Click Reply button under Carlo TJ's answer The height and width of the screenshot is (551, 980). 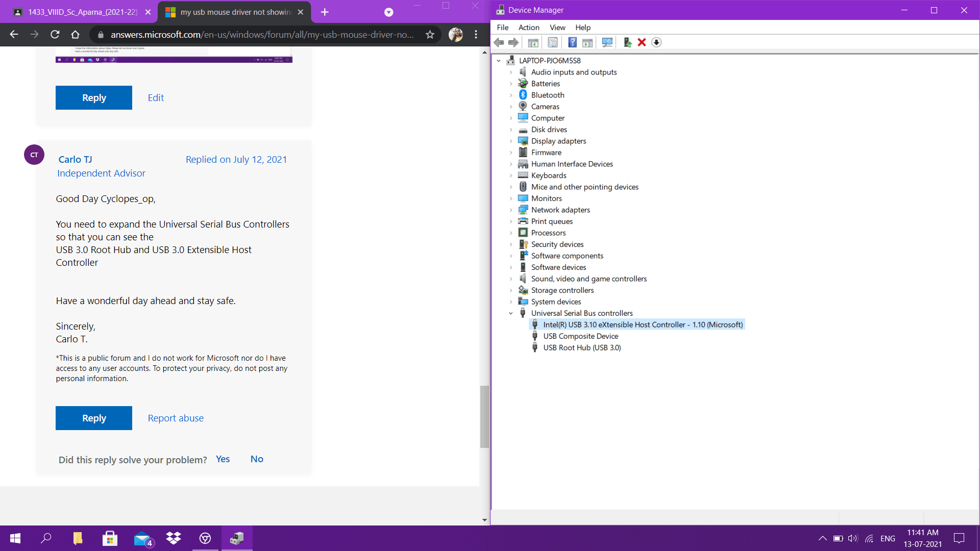[x=94, y=418]
